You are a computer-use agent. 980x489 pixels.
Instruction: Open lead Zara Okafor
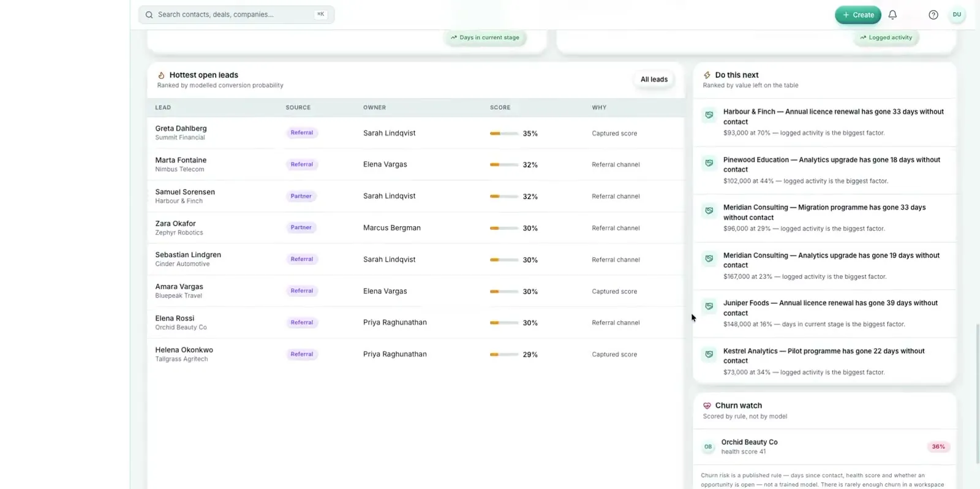point(175,224)
